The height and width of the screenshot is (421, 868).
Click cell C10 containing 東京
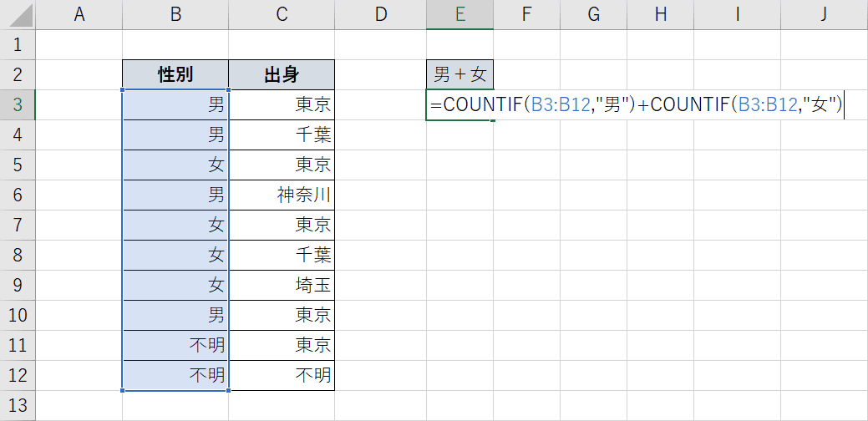point(282,316)
